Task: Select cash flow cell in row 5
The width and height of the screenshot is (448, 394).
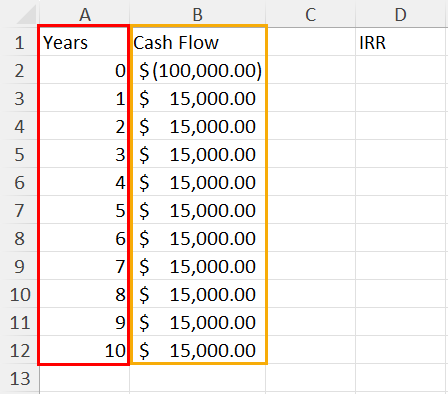Action: pyautogui.click(x=198, y=154)
